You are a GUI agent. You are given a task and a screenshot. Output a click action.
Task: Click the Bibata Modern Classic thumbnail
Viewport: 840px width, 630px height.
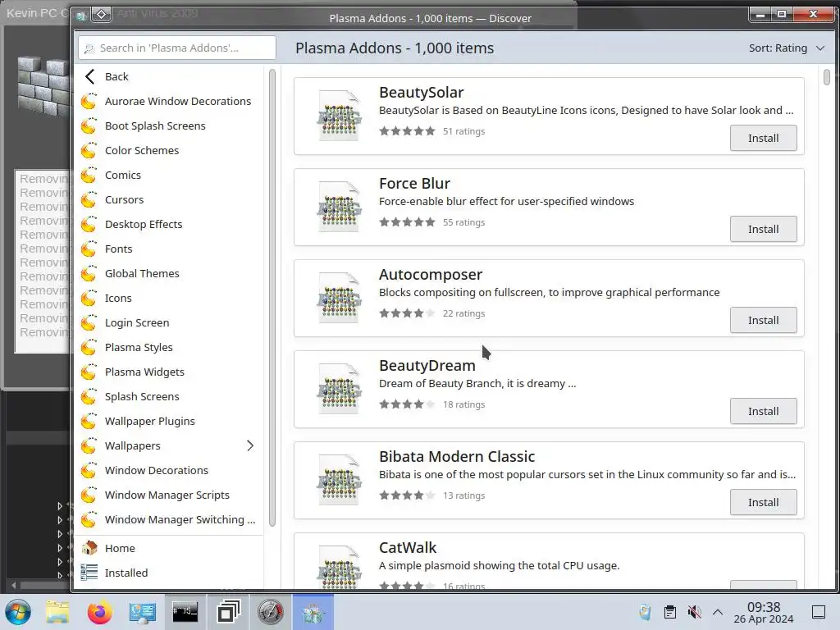[339, 480]
